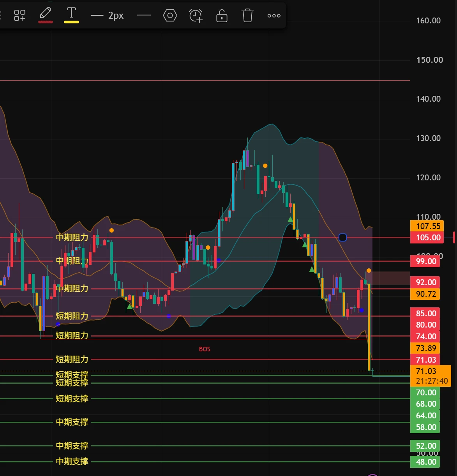
Task: Select the 短期阻力 label on the 80.00 line
Action: pos(72,335)
